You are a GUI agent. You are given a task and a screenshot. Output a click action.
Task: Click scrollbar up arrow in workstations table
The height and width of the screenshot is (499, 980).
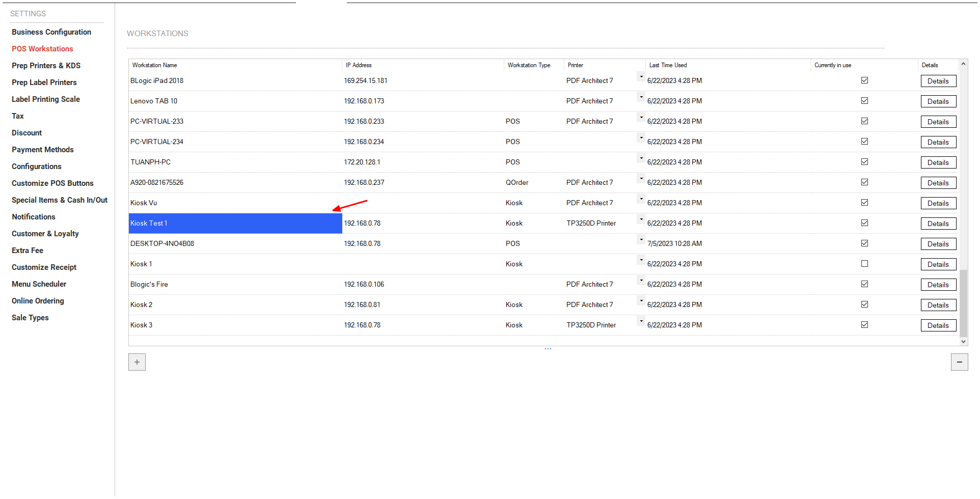point(963,64)
